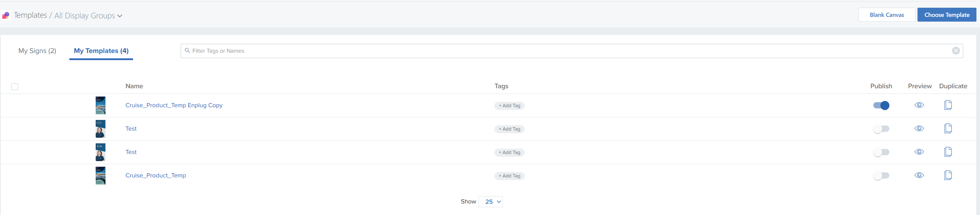The image size is (980, 215).
Task: Enable publish toggle for second Test template
Action: click(x=881, y=152)
